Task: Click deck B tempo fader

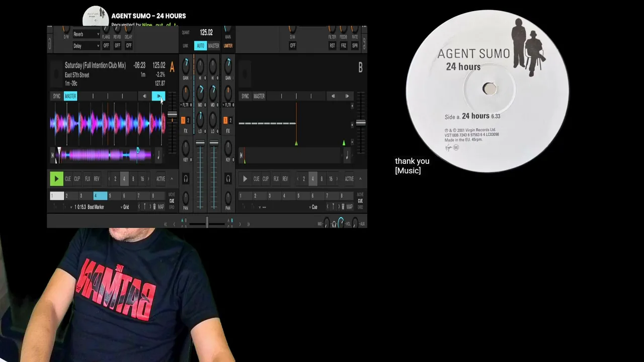Action: pyautogui.click(x=361, y=123)
